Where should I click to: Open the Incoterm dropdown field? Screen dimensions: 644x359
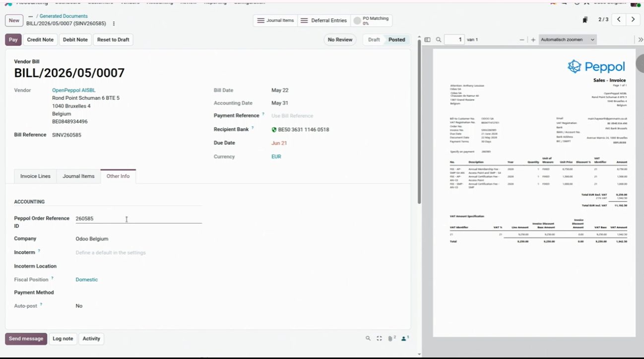coord(138,253)
